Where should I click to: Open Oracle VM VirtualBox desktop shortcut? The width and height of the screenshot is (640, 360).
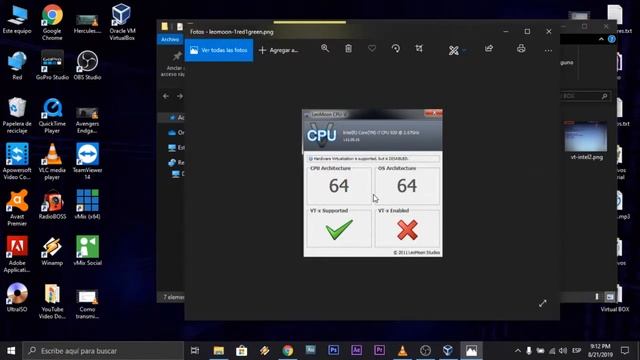click(122, 22)
